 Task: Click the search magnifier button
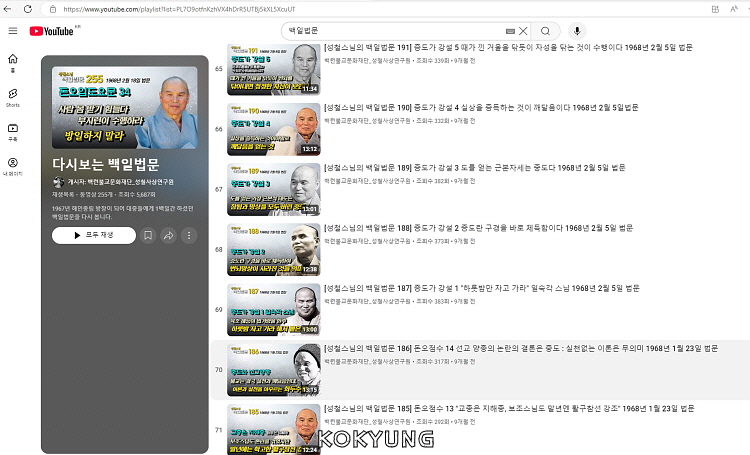coord(545,31)
